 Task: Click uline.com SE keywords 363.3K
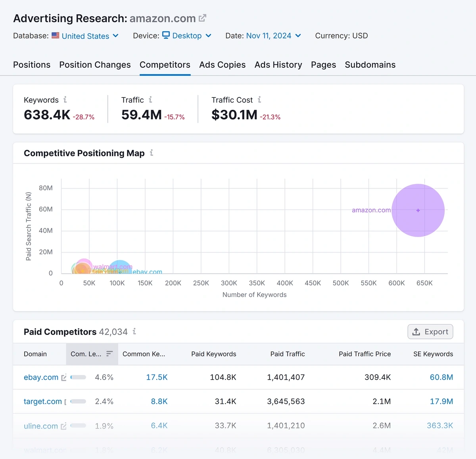click(440, 426)
